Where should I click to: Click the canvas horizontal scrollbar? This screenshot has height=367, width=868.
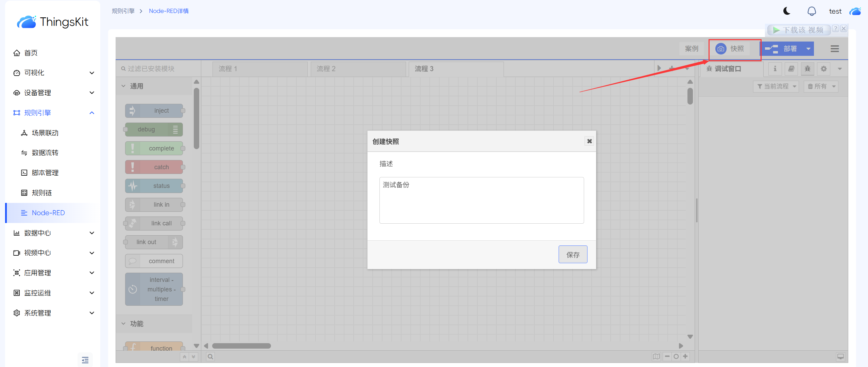pyautogui.click(x=241, y=346)
